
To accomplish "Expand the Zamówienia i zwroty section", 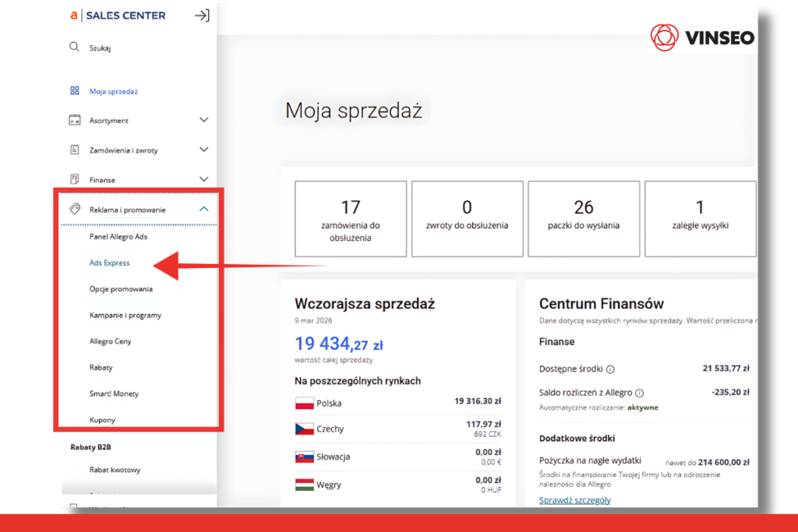I will (203, 149).
